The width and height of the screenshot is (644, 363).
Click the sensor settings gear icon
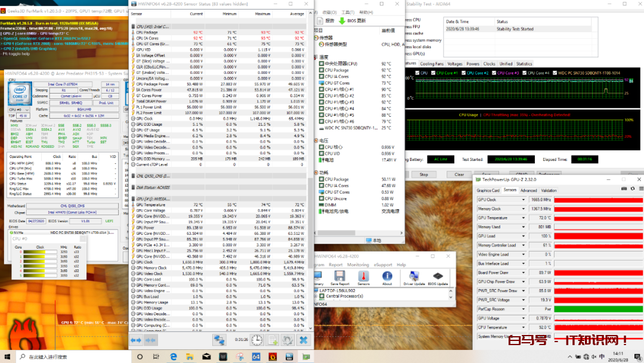pyautogui.click(x=287, y=340)
